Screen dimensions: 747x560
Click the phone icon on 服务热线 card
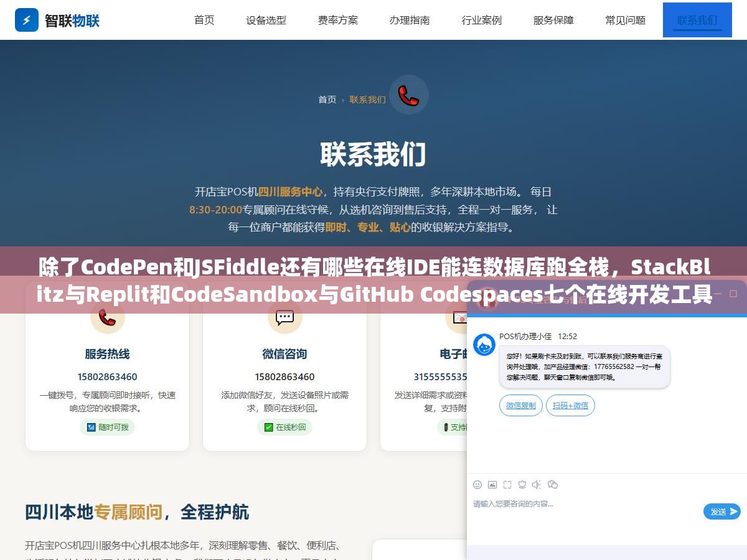point(107,317)
